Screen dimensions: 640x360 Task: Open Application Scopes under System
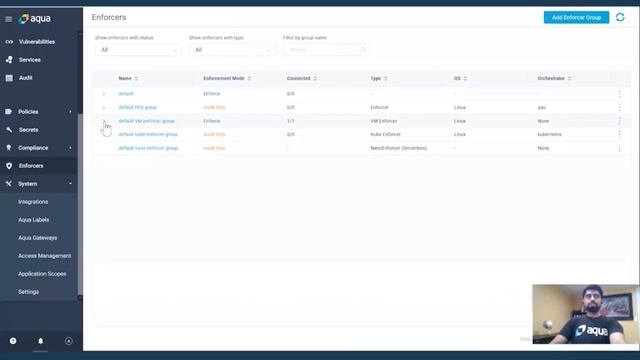pos(42,273)
